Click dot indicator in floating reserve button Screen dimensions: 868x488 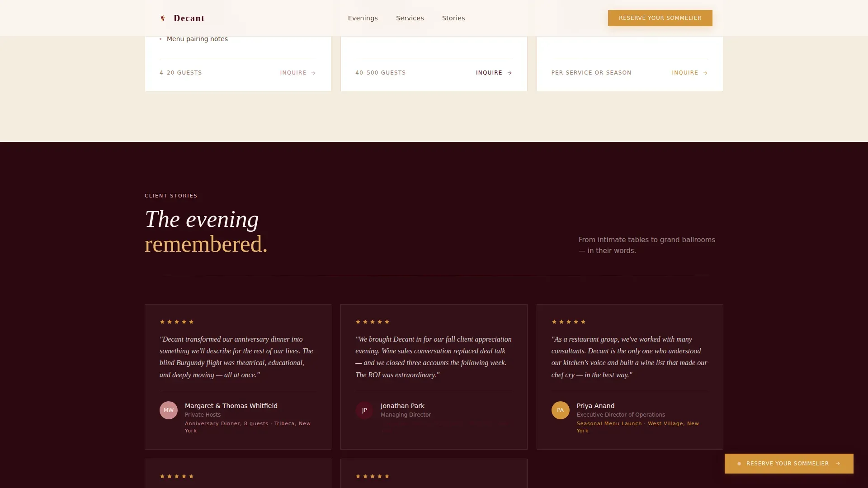pyautogui.click(x=739, y=464)
